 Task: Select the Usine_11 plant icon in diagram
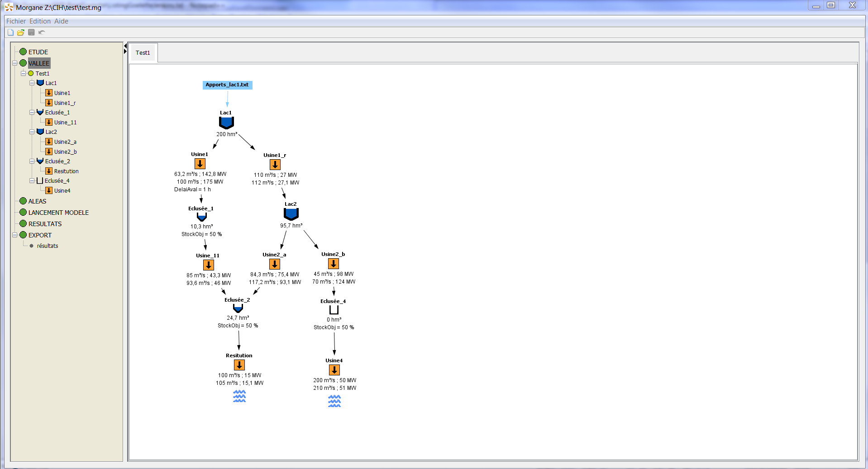(x=208, y=265)
